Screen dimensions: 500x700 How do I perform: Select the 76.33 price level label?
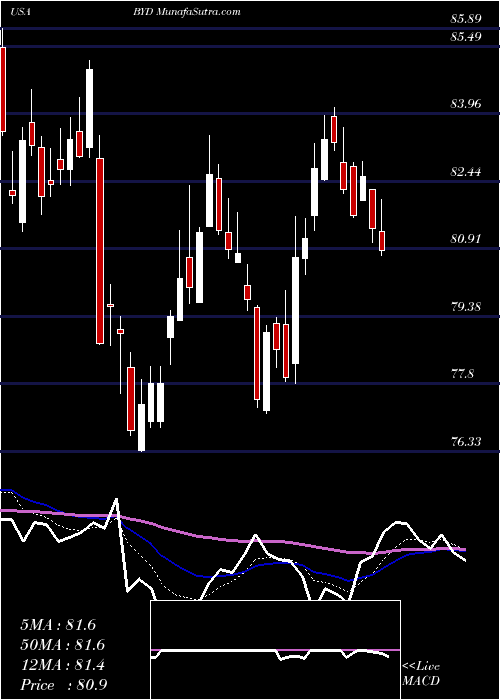pos(466,442)
